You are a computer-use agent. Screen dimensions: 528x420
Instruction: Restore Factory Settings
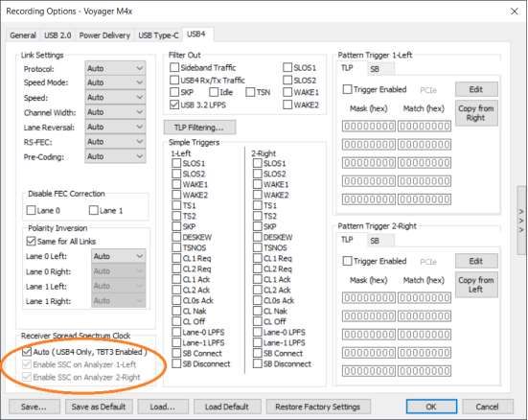pyautogui.click(x=318, y=407)
